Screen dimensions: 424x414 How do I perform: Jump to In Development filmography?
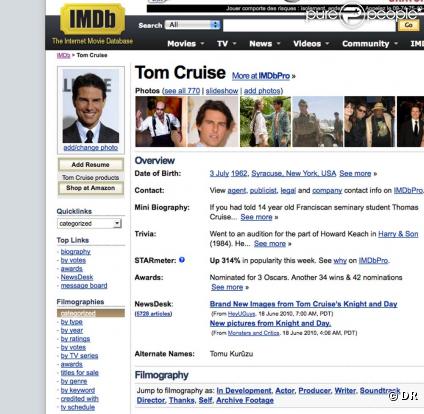click(244, 391)
